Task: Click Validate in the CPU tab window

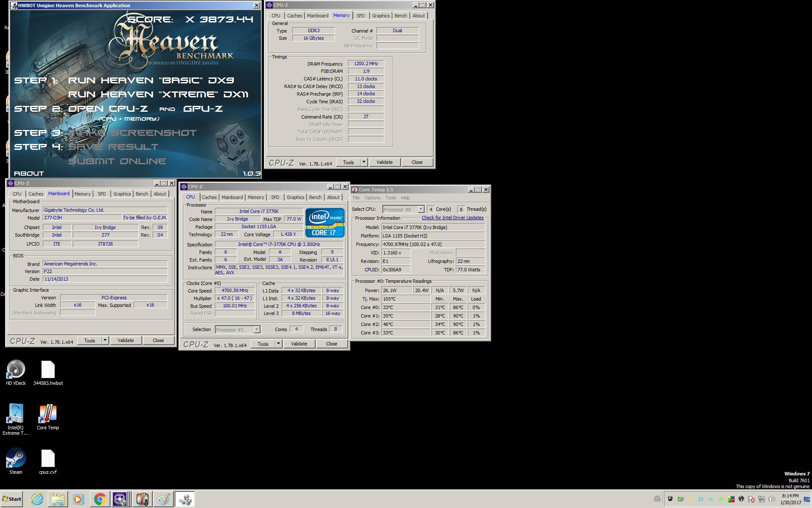Action: 299,344
